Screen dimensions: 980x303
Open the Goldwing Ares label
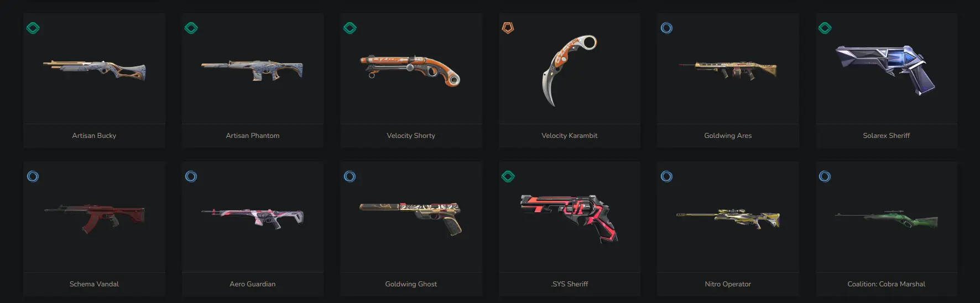coord(728,136)
